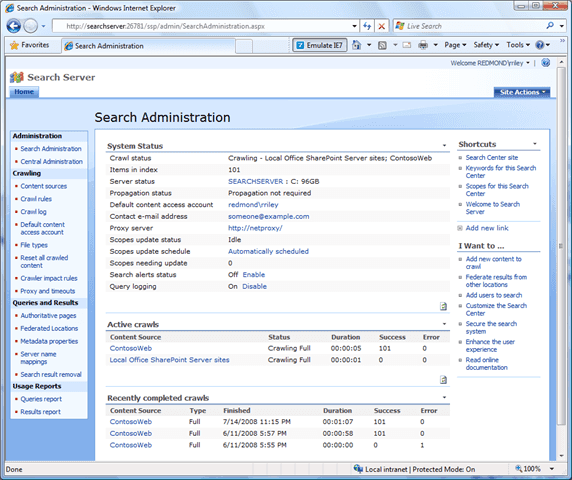Click Read online documentation link

486,364
